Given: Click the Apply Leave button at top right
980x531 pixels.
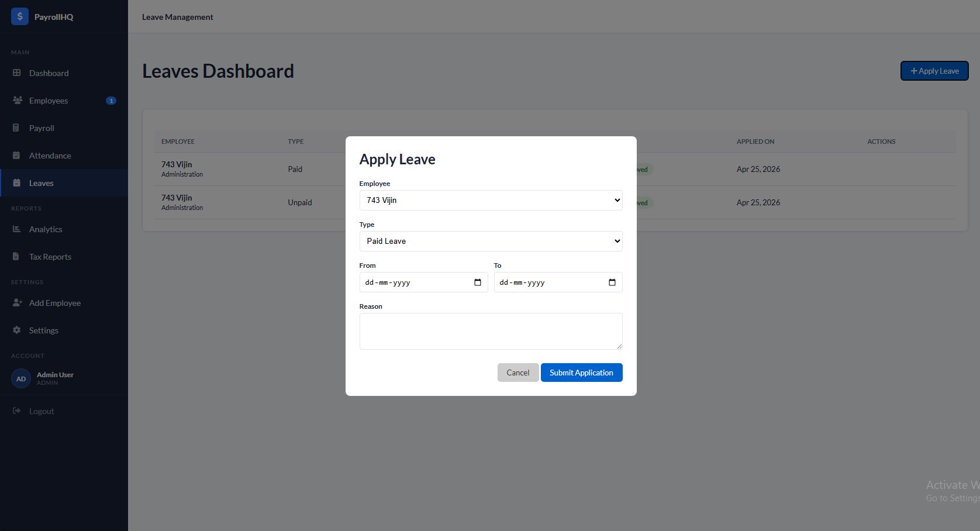Looking at the screenshot, I should coord(934,71).
